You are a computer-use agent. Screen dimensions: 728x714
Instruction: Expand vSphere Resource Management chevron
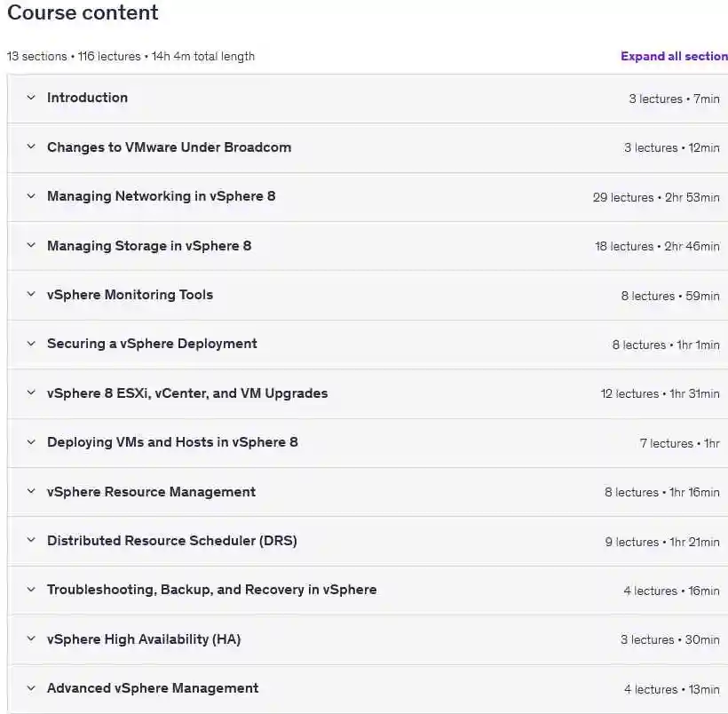(x=31, y=491)
